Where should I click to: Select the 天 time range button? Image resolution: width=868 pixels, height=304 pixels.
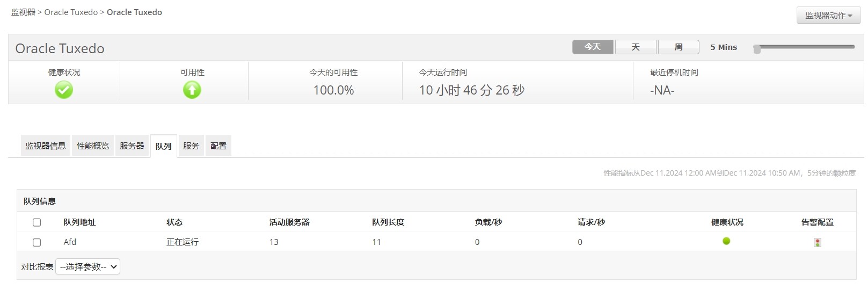pyautogui.click(x=636, y=47)
